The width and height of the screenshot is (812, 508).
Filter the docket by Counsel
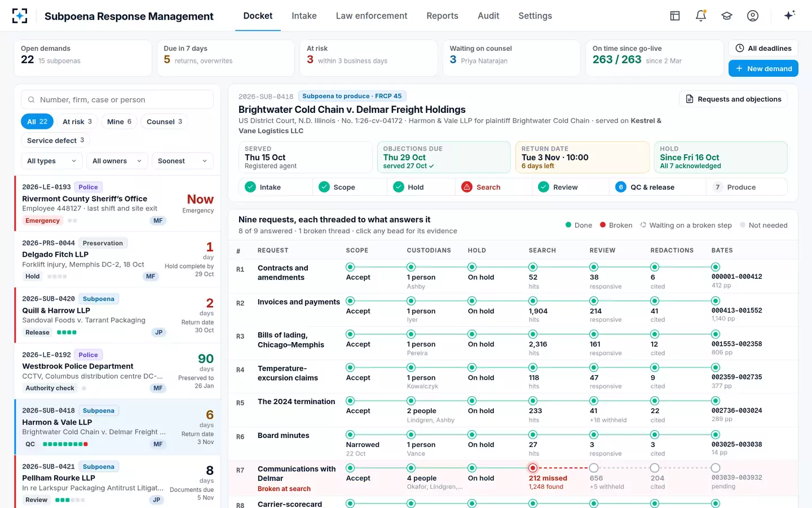(x=164, y=121)
